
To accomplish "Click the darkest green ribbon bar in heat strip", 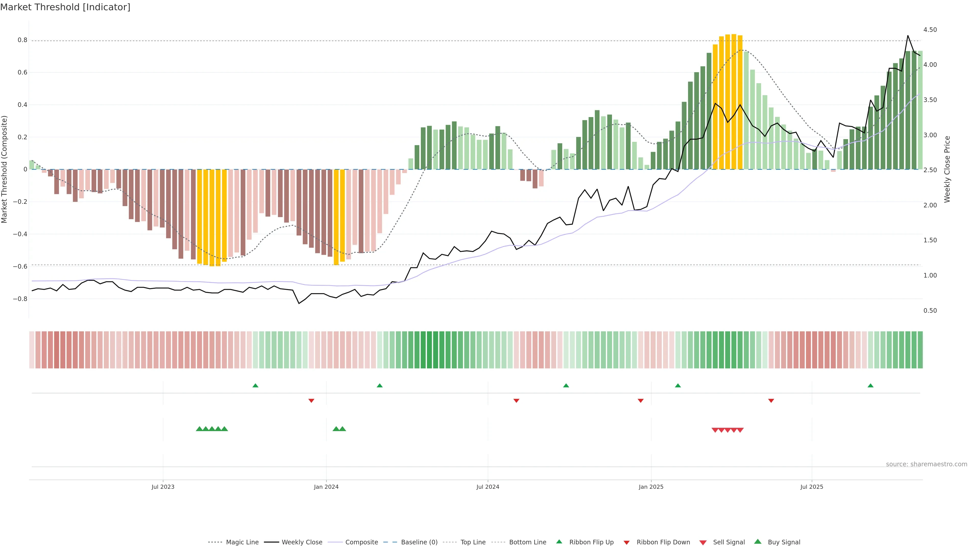I will [429, 349].
